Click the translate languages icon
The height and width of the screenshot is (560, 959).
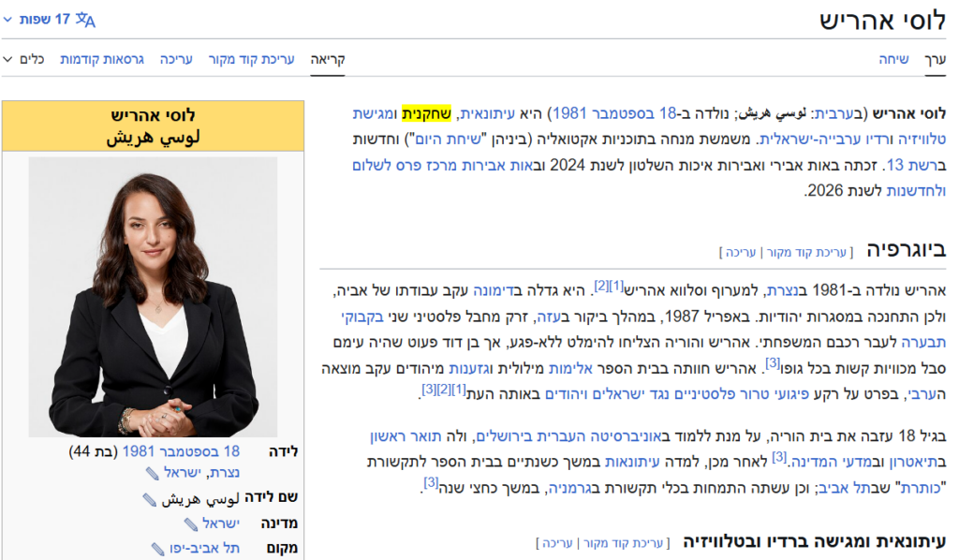click(85, 20)
